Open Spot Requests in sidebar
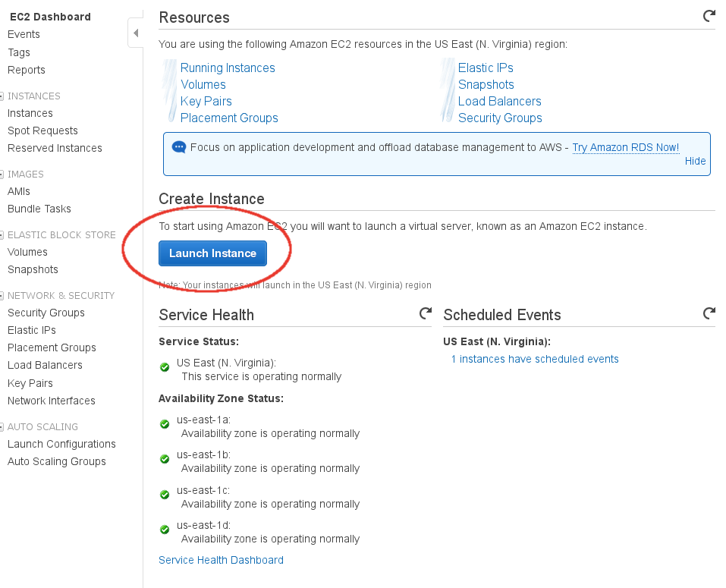 (42, 130)
